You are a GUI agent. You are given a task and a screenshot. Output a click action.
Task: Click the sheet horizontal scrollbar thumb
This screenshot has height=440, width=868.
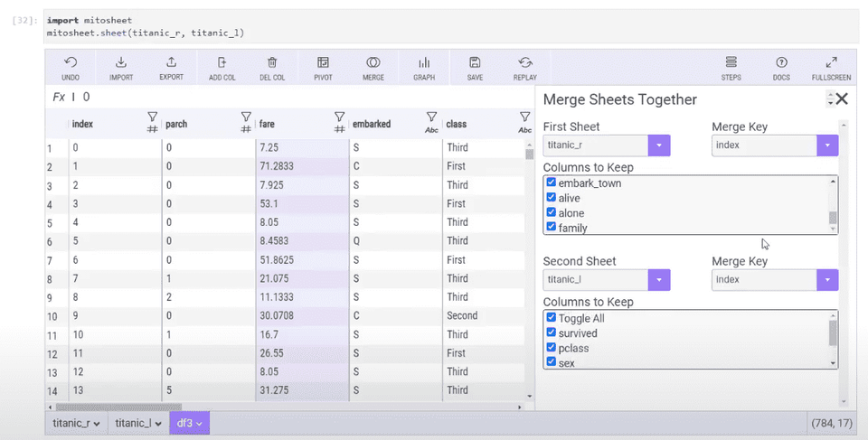click(x=118, y=407)
